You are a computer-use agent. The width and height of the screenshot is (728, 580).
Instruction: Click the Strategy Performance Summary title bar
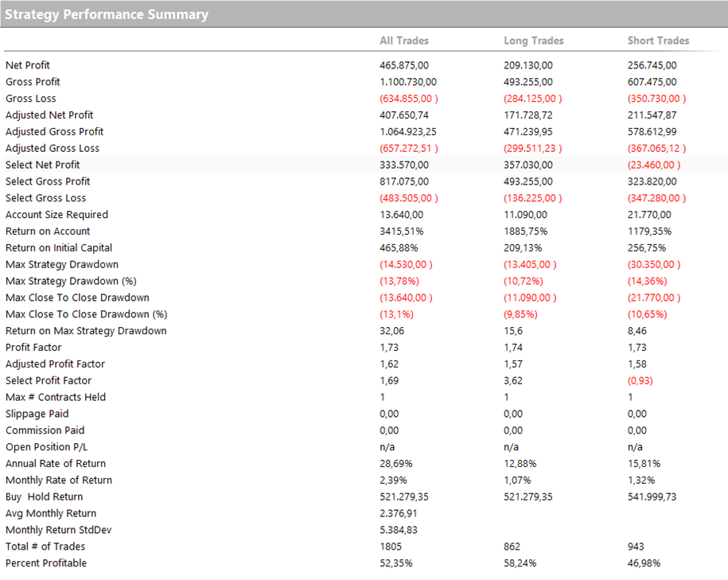[107, 14]
